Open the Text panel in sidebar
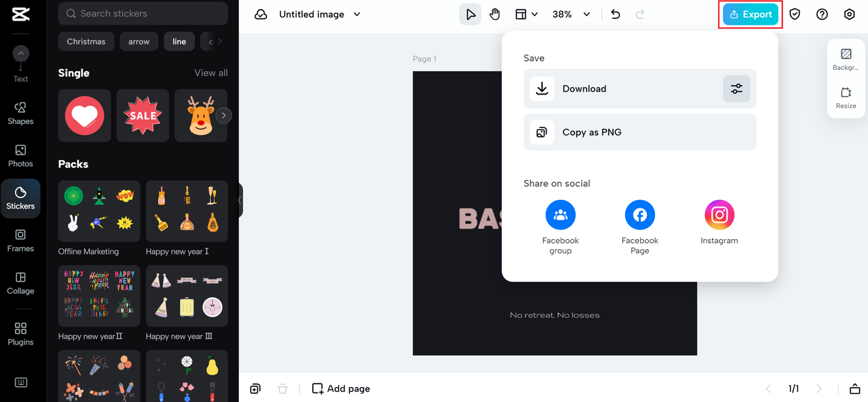The width and height of the screenshot is (868, 402). click(x=21, y=79)
